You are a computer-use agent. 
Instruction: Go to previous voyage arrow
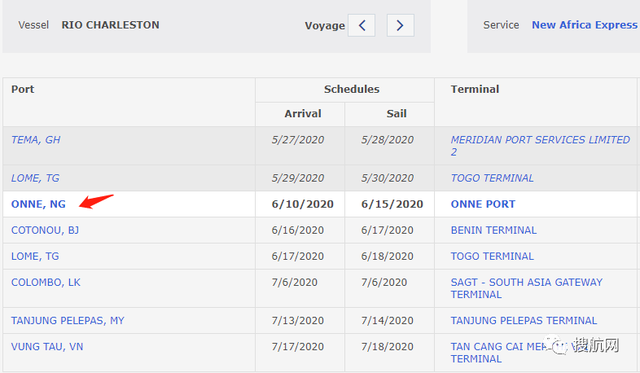(361, 25)
